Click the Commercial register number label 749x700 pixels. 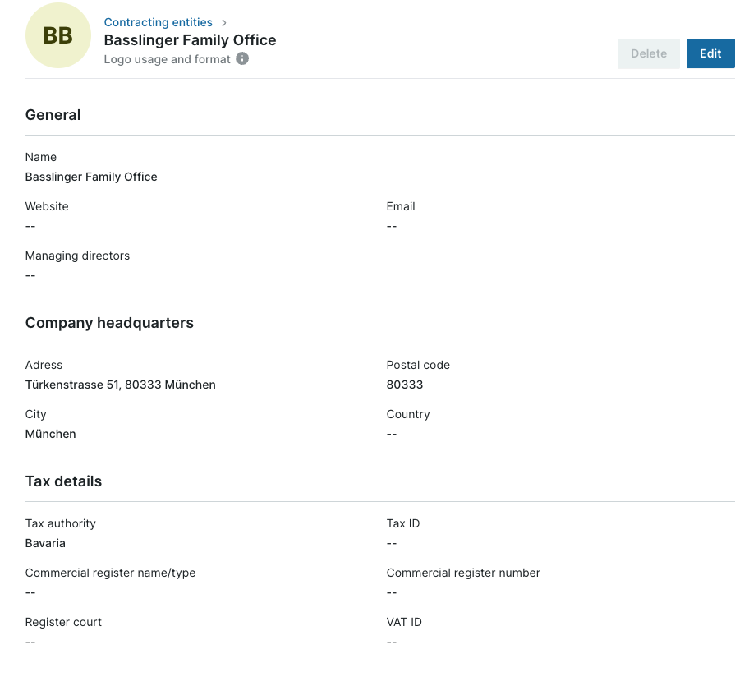click(x=463, y=573)
